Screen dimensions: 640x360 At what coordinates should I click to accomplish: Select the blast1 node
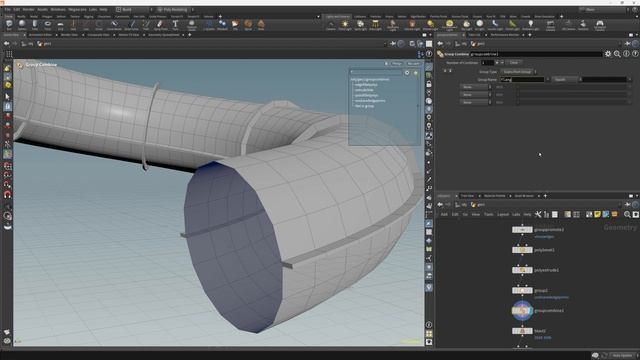[x=522, y=331]
